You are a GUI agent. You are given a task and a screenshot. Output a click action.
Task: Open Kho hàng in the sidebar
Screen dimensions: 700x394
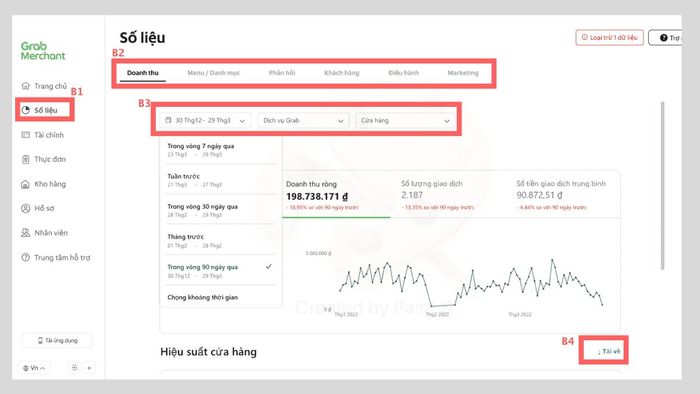[43, 184]
